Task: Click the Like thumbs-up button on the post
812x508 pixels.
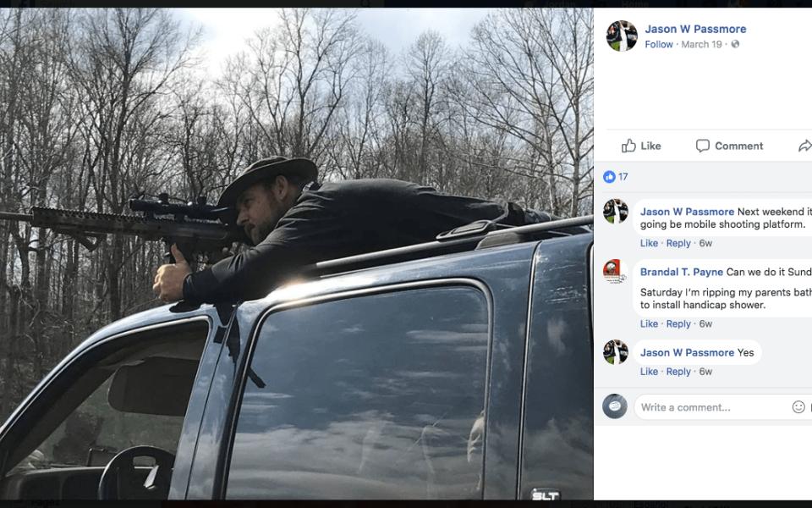Action: 641,146
